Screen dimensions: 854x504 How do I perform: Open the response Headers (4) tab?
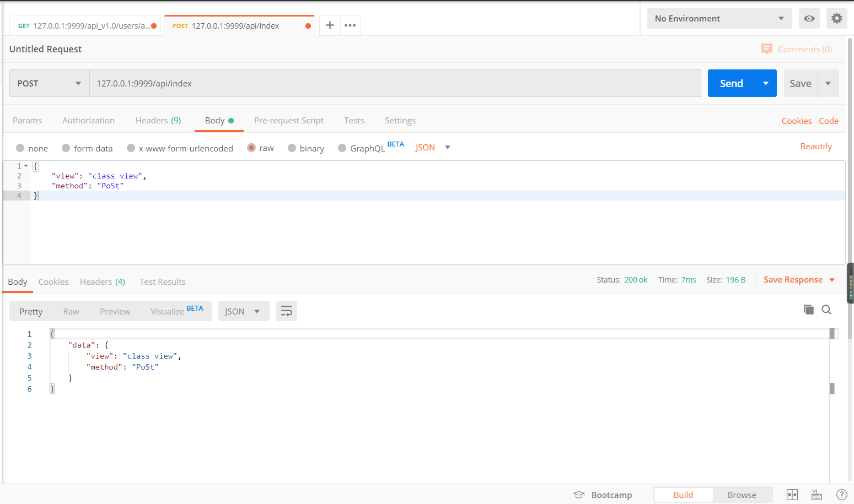click(102, 281)
